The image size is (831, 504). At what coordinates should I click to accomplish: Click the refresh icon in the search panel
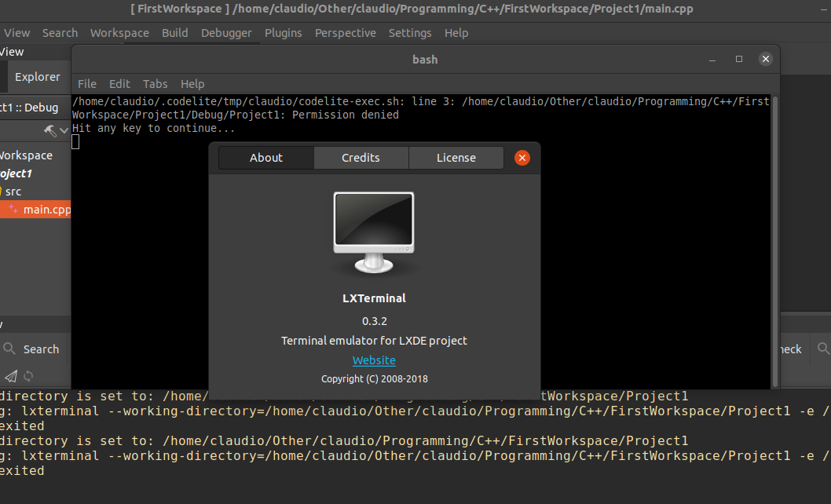coord(28,375)
